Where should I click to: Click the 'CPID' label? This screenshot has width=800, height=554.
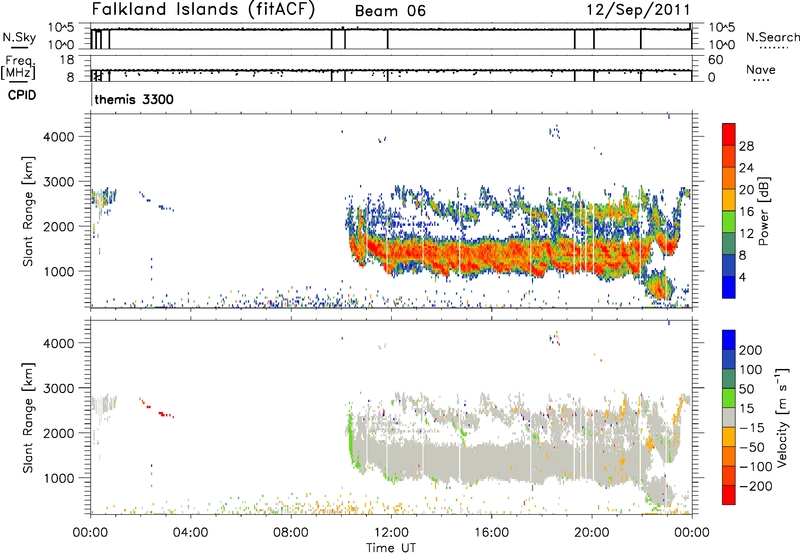(x=22, y=95)
